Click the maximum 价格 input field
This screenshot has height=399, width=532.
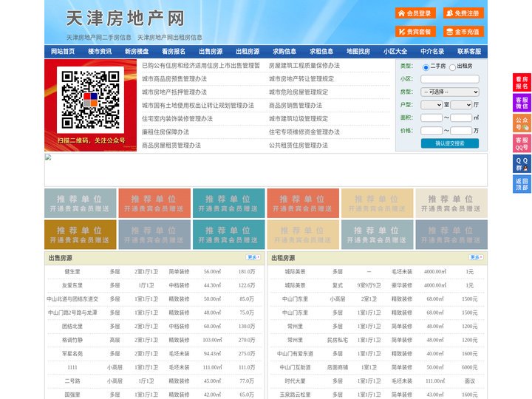pyautogui.click(x=461, y=131)
